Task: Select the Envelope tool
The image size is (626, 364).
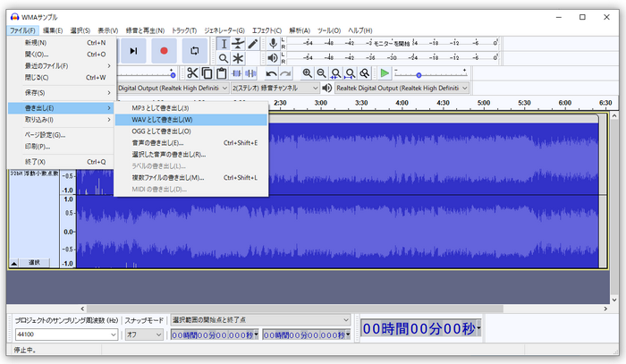Action: click(238, 44)
